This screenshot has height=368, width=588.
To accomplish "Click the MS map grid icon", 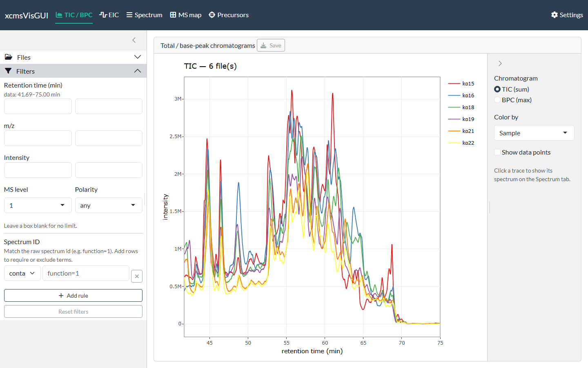I will point(173,15).
